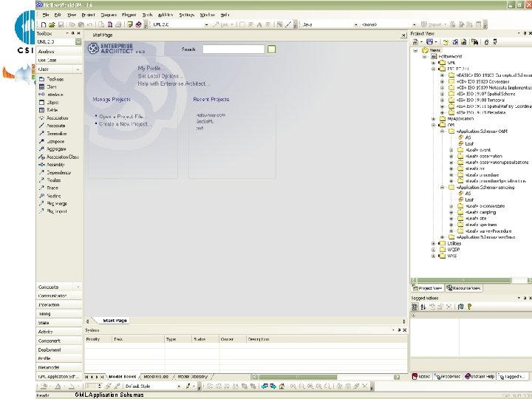Switch to the Properties tab

click(448, 376)
